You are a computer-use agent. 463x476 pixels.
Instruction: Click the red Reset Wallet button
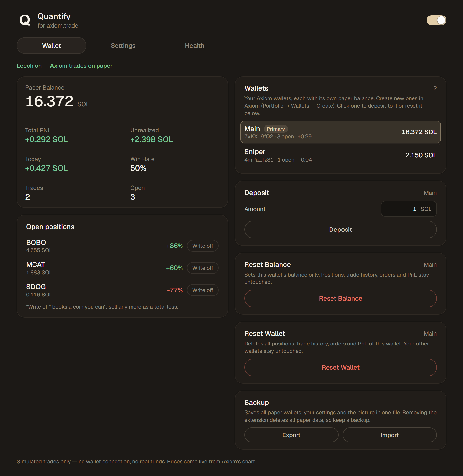point(340,367)
